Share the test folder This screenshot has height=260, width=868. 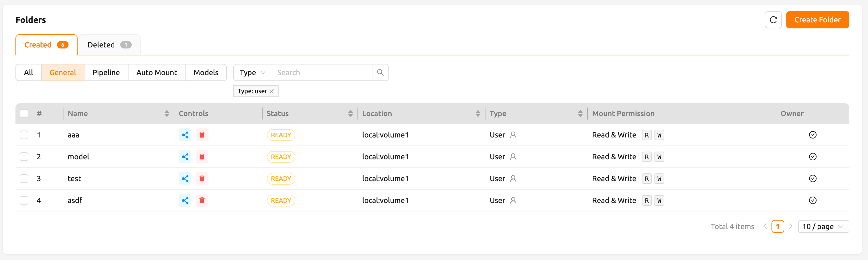point(185,179)
